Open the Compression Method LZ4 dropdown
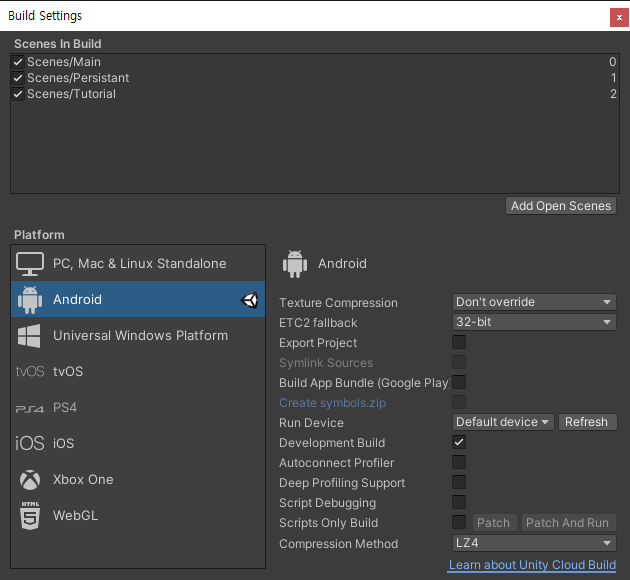The height and width of the screenshot is (580, 630). click(x=534, y=543)
